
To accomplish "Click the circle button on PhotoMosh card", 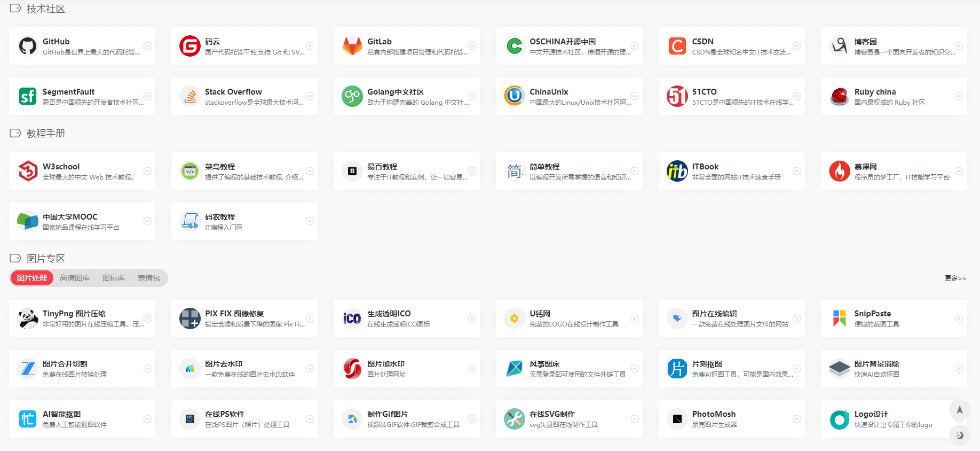I will [x=797, y=419].
